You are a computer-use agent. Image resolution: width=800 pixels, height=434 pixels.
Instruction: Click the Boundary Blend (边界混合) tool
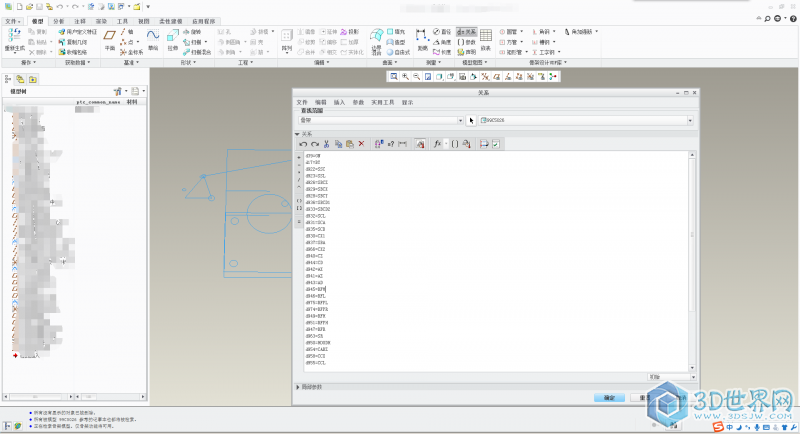coord(377,41)
